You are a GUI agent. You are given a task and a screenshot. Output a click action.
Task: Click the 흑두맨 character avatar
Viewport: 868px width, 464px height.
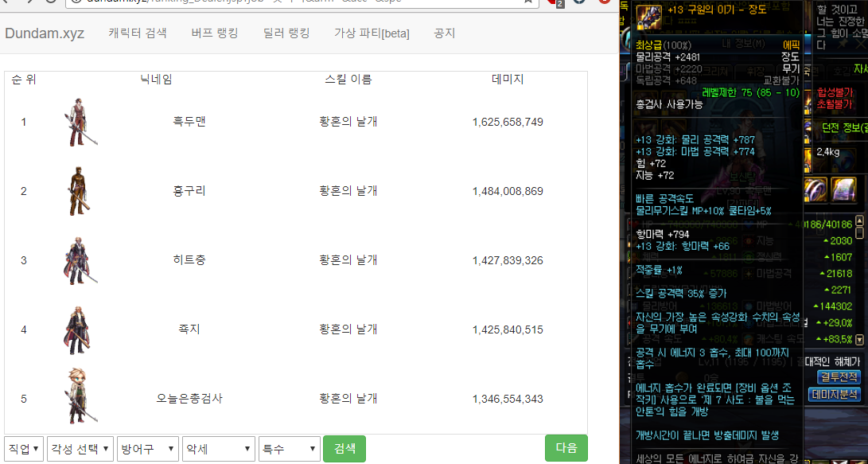click(80, 123)
